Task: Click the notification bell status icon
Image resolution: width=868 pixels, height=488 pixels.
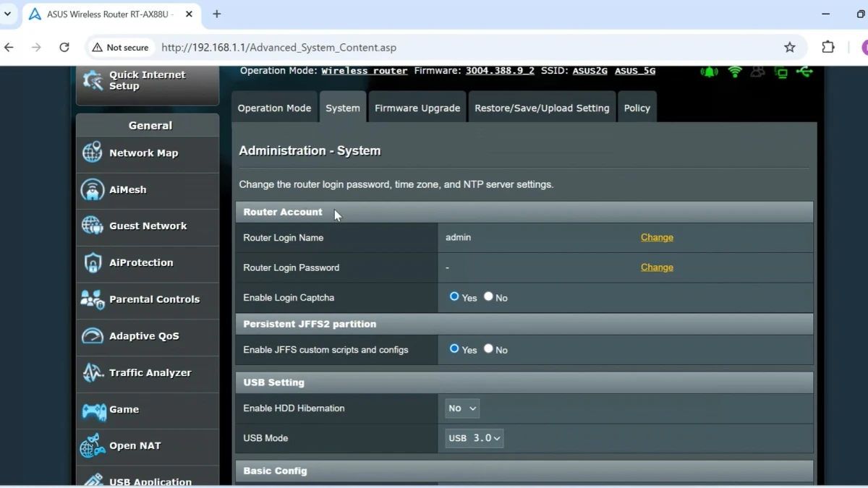Action: (x=709, y=72)
